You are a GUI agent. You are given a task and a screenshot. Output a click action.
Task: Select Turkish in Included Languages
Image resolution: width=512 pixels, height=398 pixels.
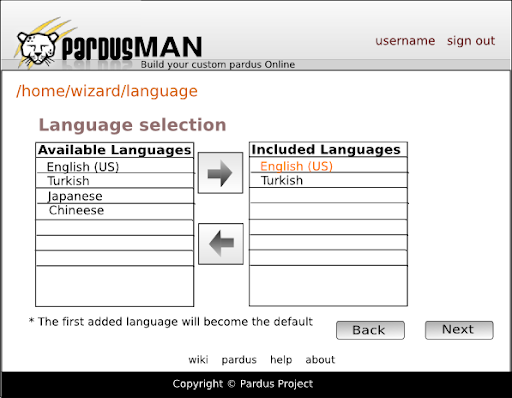(x=328, y=180)
